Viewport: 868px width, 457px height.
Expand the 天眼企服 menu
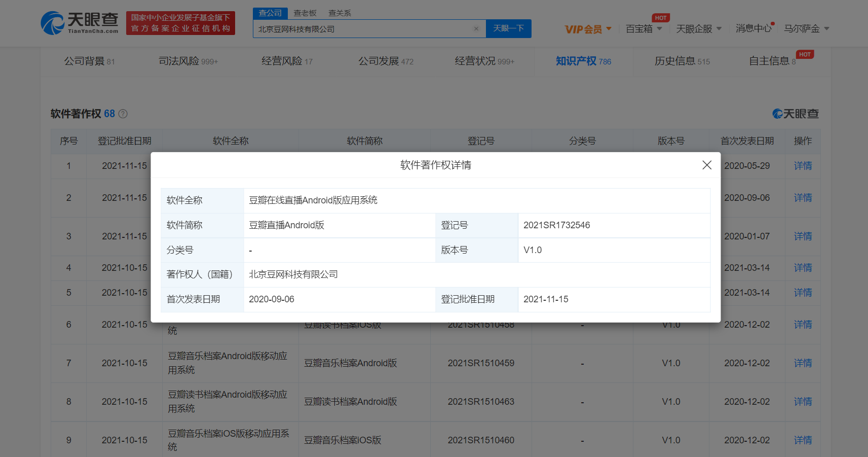tap(698, 29)
